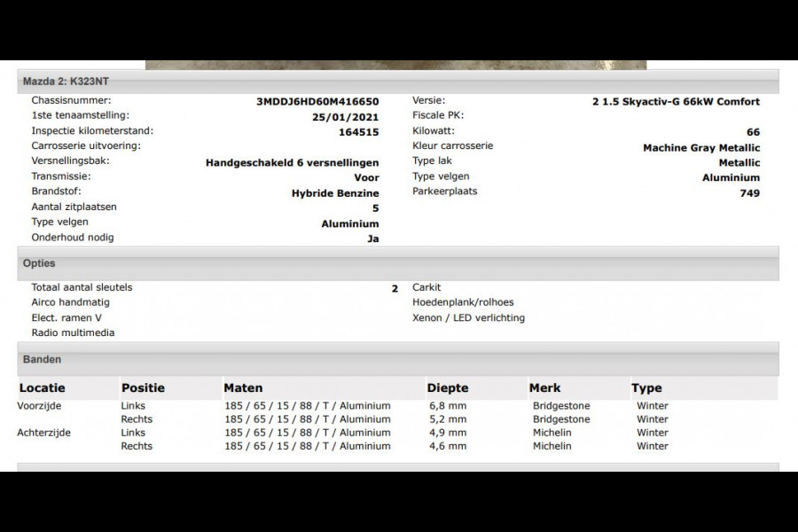Click the Xenon / LED verlichting option
Image resolution: width=798 pixels, height=532 pixels.
click(468, 317)
